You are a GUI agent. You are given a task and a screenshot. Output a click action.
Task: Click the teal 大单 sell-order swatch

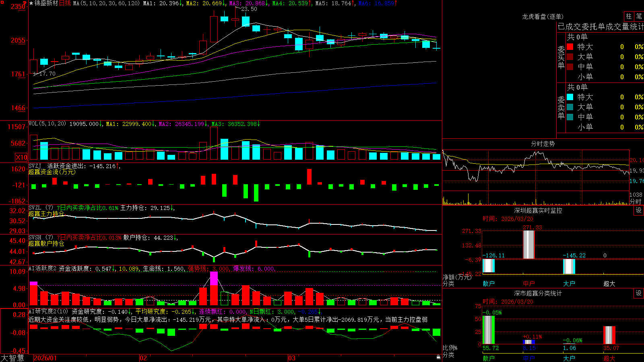(570, 107)
